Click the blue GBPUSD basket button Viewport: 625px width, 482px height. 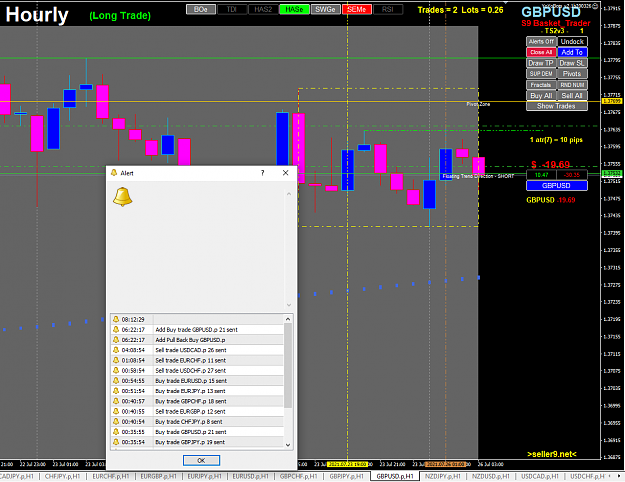click(556, 186)
